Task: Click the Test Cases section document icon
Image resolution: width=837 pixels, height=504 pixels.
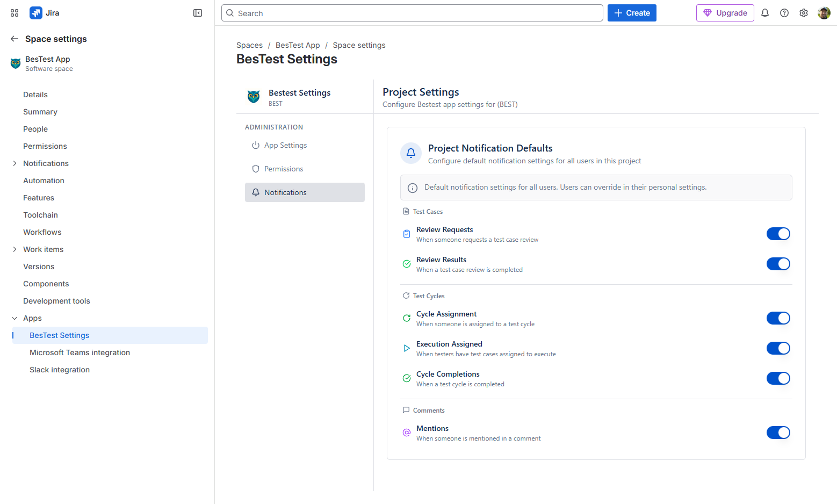Action: pyautogui.click(x=406, y=211)
